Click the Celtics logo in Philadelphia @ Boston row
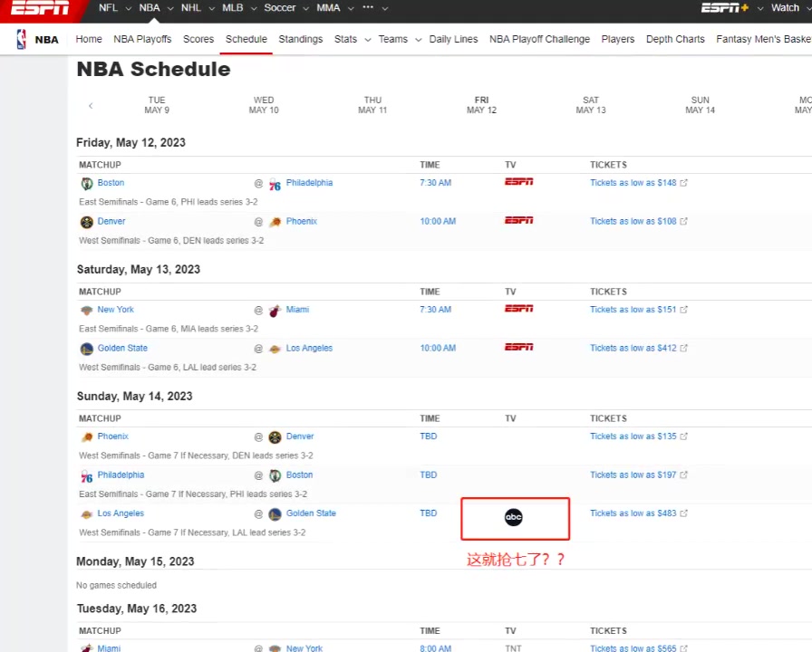The height and width of the screenshot is (652, 812). 275,475
